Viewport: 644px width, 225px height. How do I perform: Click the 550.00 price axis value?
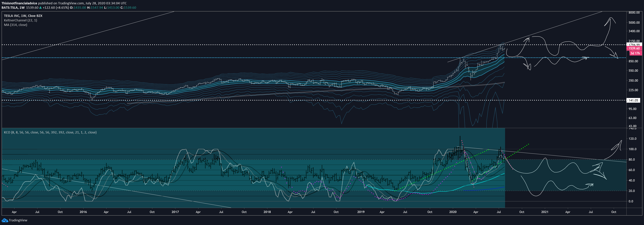633,71
